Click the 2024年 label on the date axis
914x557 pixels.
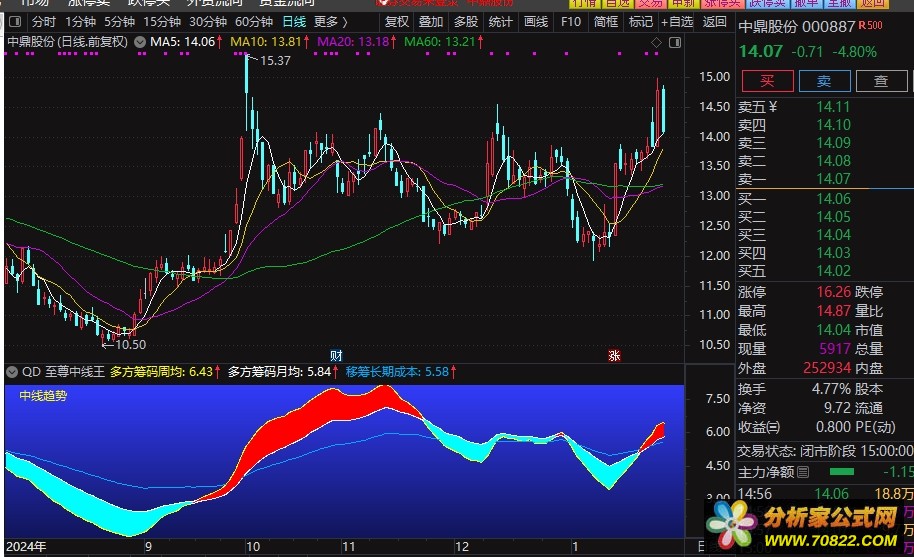[26, 547]
